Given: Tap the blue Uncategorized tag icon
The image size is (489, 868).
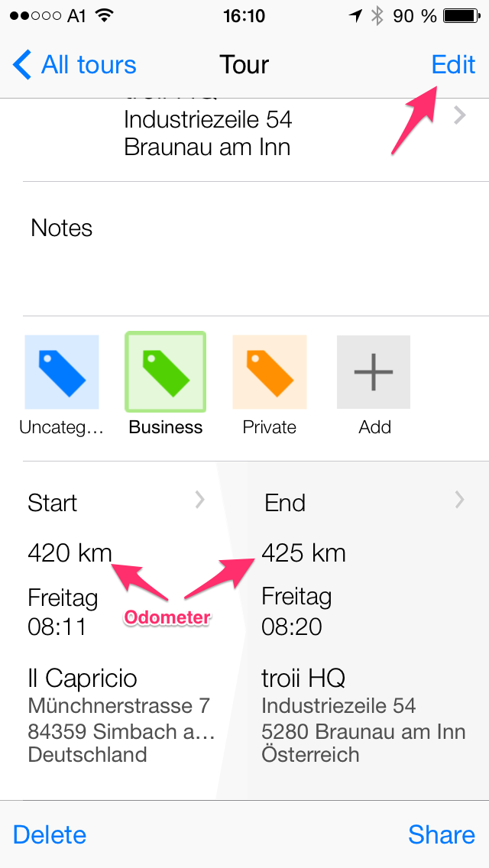Looking at the screenshot, I should [62, 372].
